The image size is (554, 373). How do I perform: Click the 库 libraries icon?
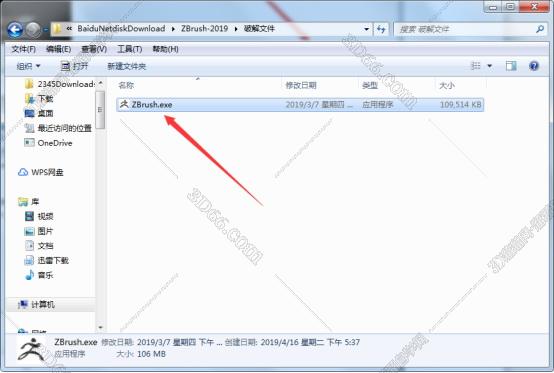(x=23, y=202)
